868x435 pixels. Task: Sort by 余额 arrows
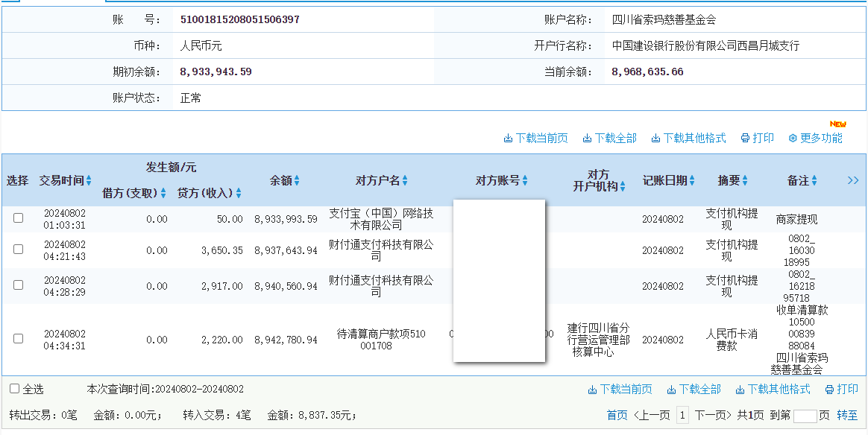pyautogui.click(x=297, y=181)
